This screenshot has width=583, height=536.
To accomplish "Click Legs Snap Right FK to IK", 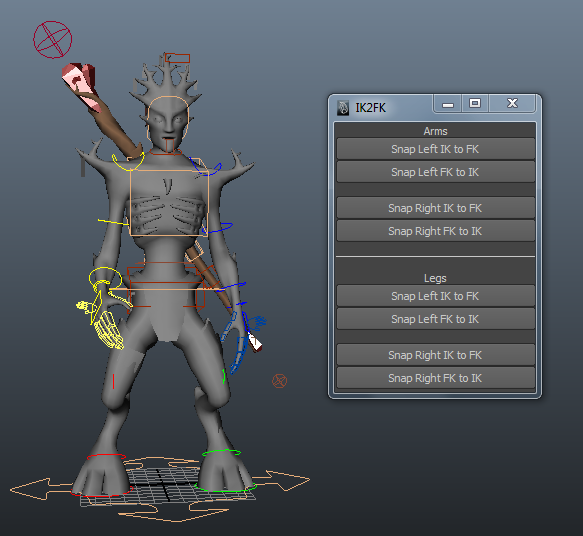I will click(x=435, y=378).
